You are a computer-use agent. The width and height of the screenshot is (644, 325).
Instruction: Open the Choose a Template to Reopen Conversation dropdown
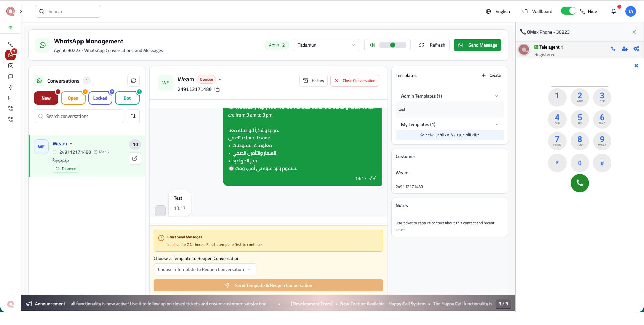204,269
